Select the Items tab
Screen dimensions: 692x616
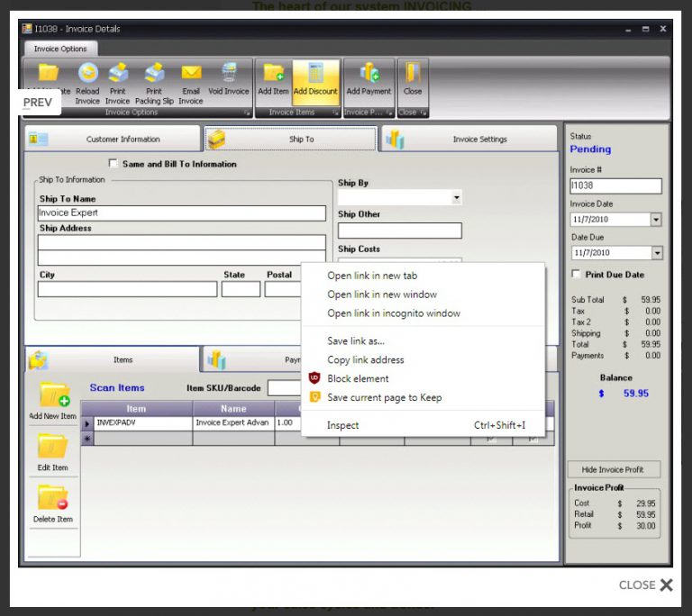click(x=113, y=359)
